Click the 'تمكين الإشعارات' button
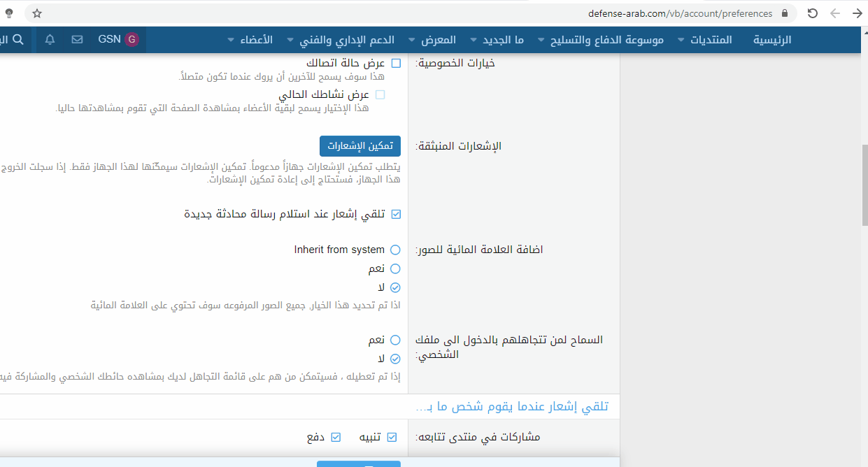Image resolution: width=868 pixels, height=467 pixels. (360, 146)
